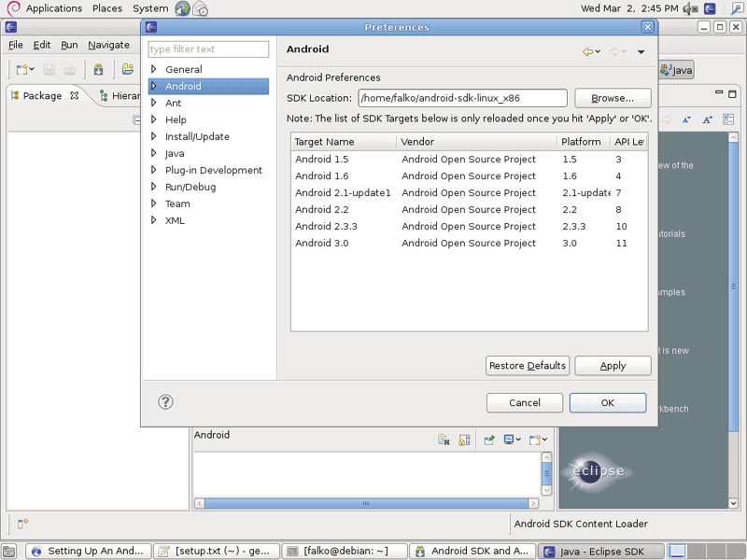
Task: Switch to the Java perspective icon
Action: tap(677, 69)
